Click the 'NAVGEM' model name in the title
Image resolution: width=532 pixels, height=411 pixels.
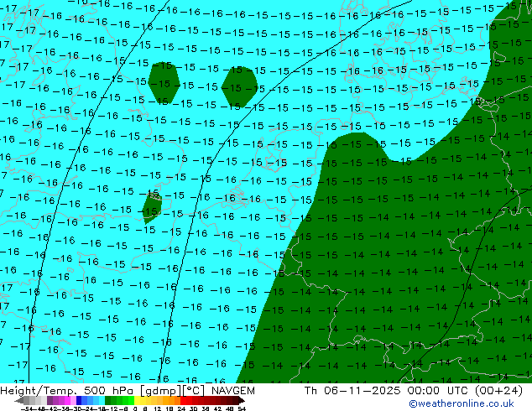(232, 391)
